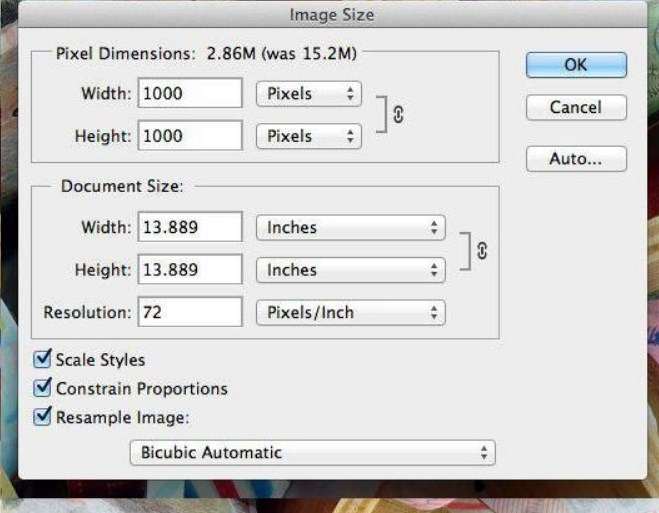Open the Pixels/Inch resolution units dropdown
This screenshot has height=513, width=659.
pyautogui.click(x=351, y=312)
